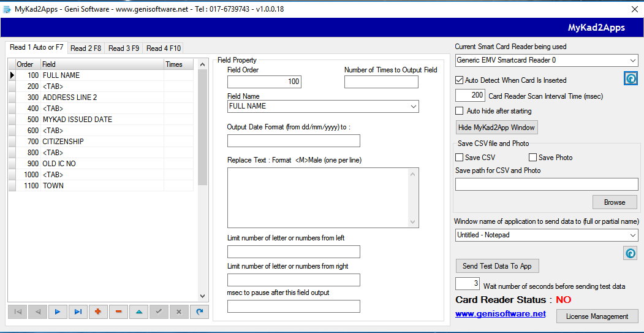Image resolution: width=644 pixels, height=333 pixels.
Task: Click Send Test Data To App button
Action: (x=497, y=266)
